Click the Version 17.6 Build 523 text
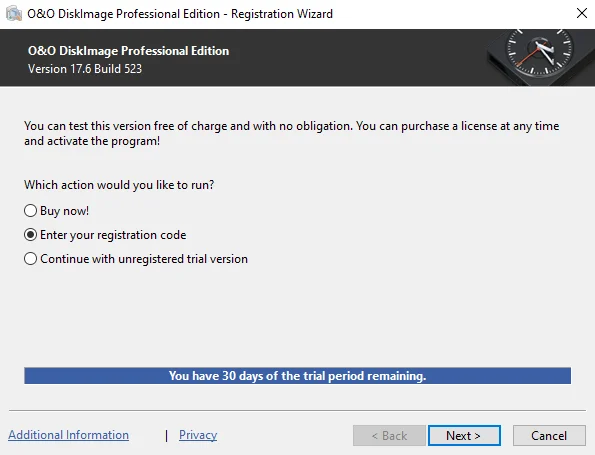The width and height of the screenshot is (595, 455). pyautogui.click(x=85, y=69)
